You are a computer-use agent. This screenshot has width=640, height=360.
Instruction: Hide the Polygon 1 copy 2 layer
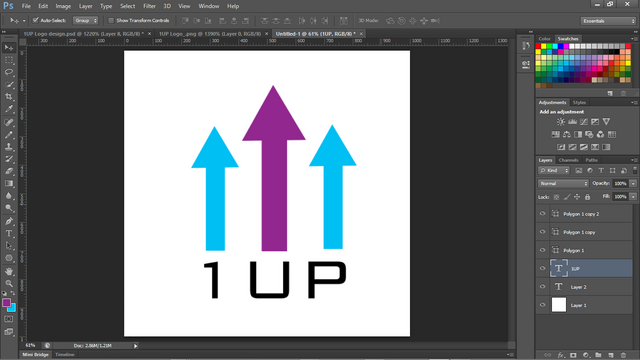(542, 213)
